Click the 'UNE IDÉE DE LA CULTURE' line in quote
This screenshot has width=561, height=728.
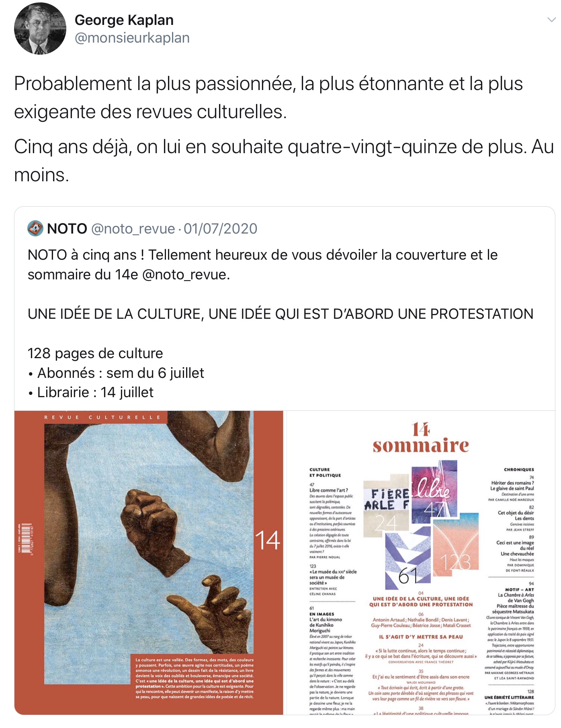(280, 314)
